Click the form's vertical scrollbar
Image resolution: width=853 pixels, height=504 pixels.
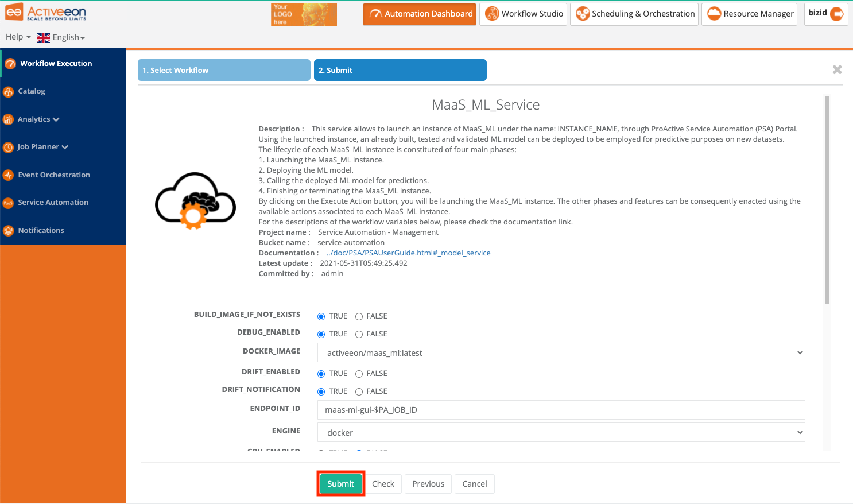pyautogui.click(x=827, y=200)
